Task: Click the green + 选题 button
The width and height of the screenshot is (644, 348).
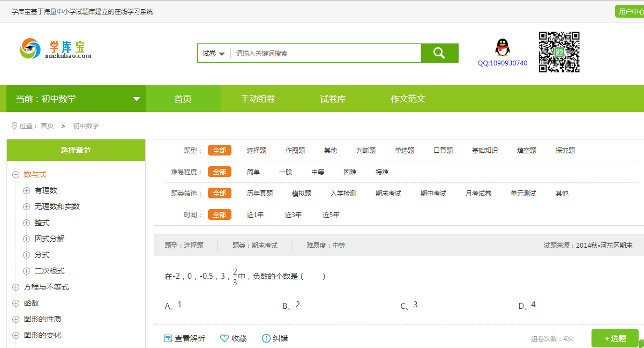Action: coord(615,338)
